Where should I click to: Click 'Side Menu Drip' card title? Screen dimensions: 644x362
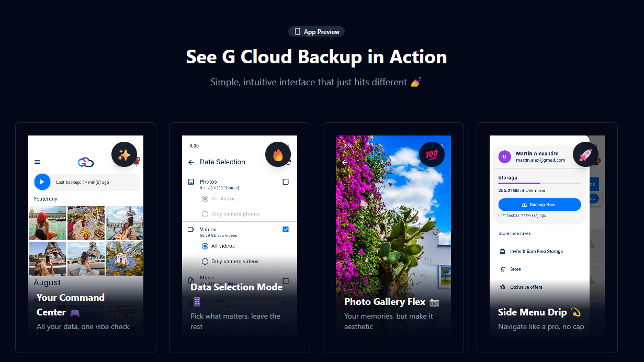tap(533, 312)
